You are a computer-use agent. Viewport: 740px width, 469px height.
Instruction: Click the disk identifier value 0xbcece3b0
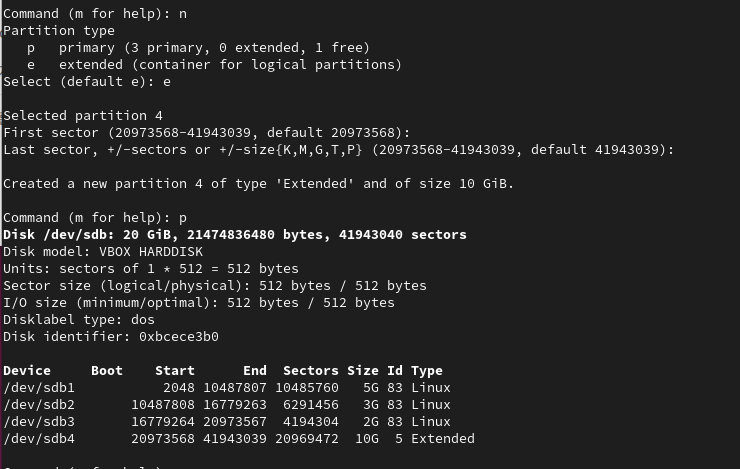pos(178,336)
